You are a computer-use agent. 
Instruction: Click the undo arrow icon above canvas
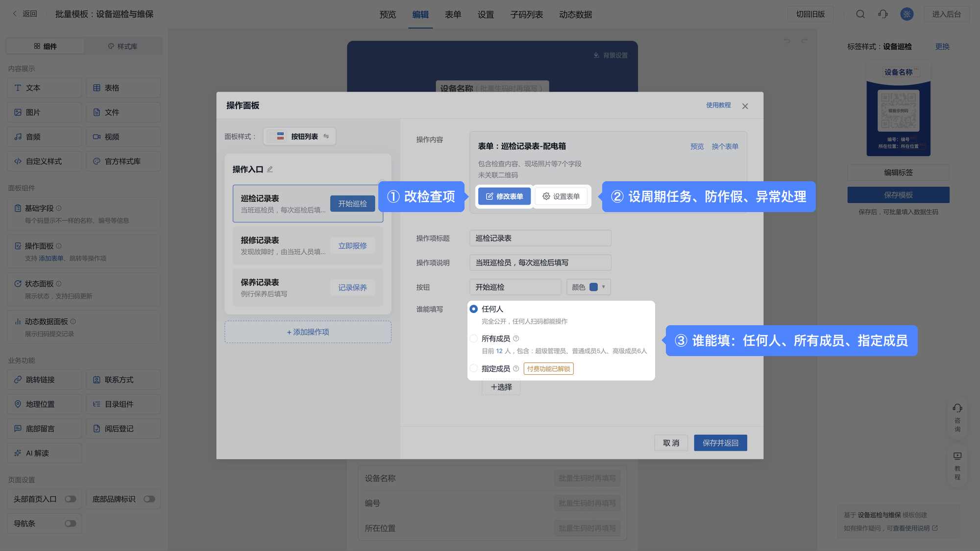click(x=787, y=41)
